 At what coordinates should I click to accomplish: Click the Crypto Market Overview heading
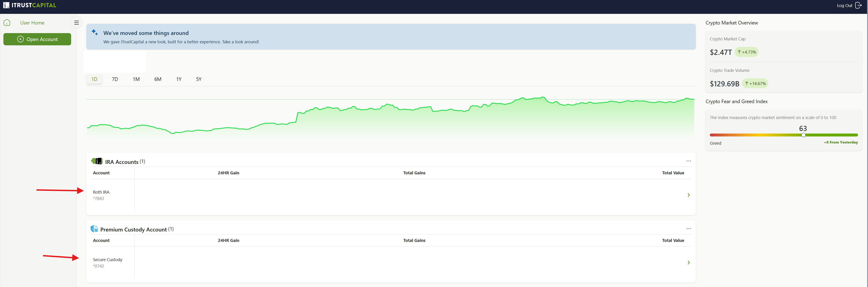pos(732,23)
